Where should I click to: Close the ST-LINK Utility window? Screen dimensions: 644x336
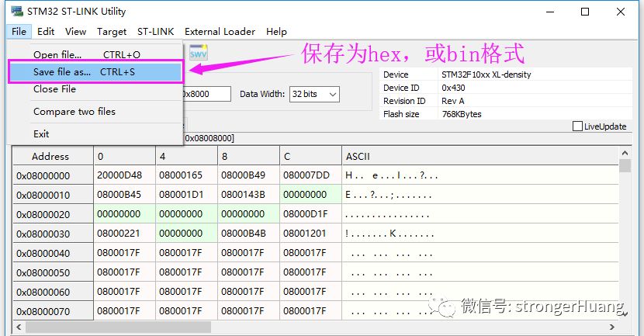(x=621, y=12)
